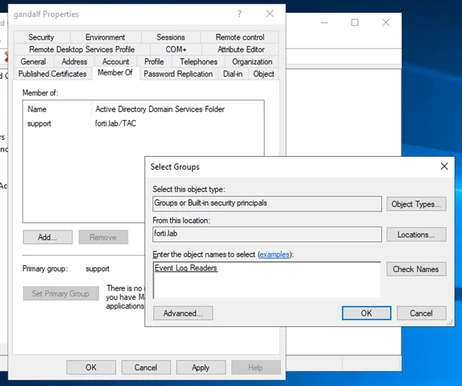Maximize the background window
462x386 pixels.
point(355,23)
